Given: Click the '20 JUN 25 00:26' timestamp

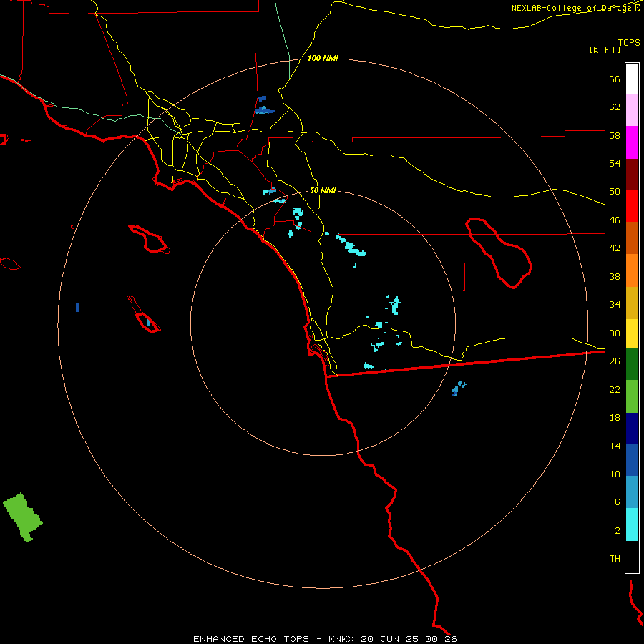Looking at the screenshot, I should tap(409, 639).
